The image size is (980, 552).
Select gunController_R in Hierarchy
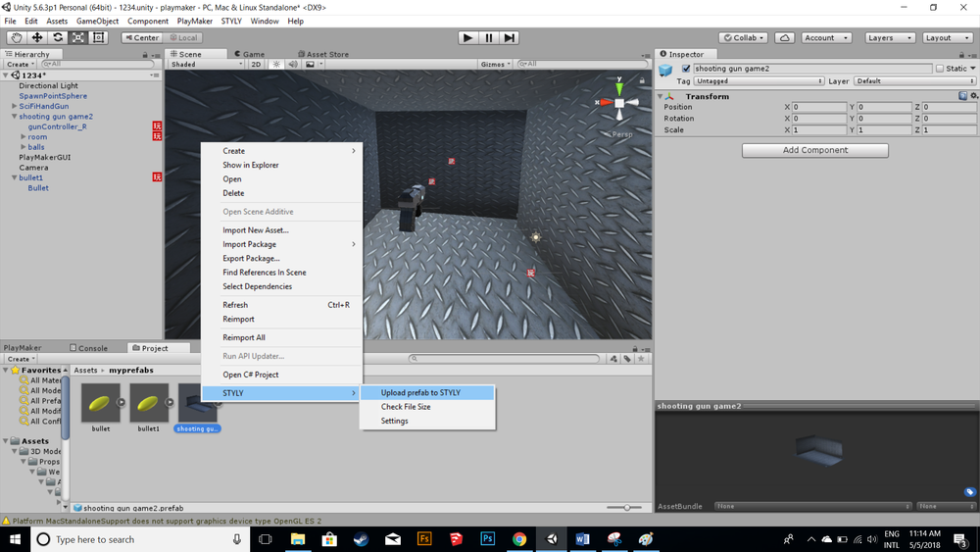point(58,126)
